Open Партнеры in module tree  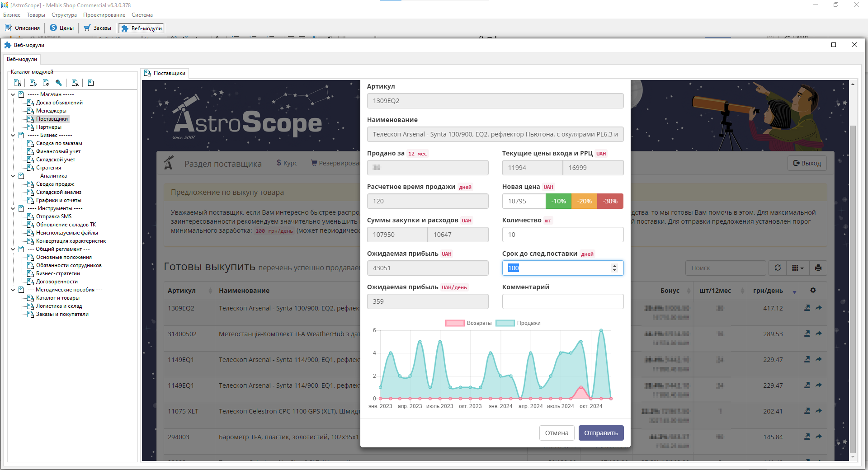(49, 127)
